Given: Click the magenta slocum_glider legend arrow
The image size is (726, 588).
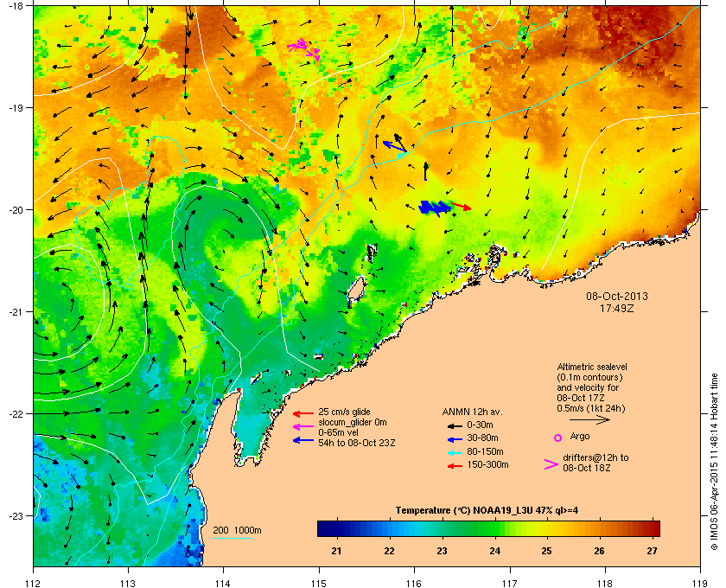Looking at the screenshot, I should [x=303, y=427].
